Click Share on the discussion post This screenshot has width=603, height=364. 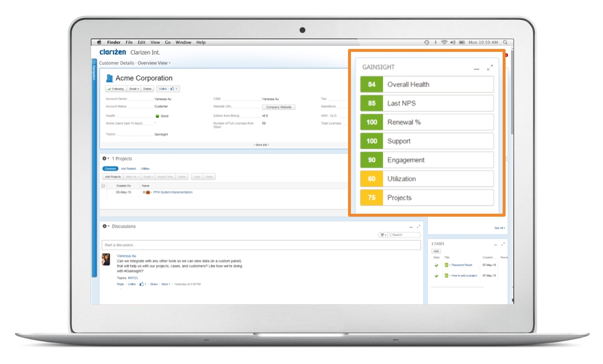tap(154, 284)
